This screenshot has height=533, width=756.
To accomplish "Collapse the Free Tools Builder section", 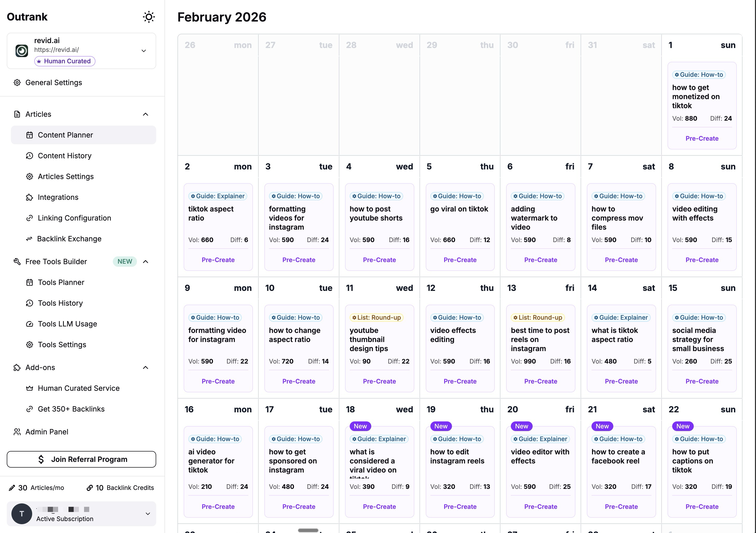I will pos(146,262).
